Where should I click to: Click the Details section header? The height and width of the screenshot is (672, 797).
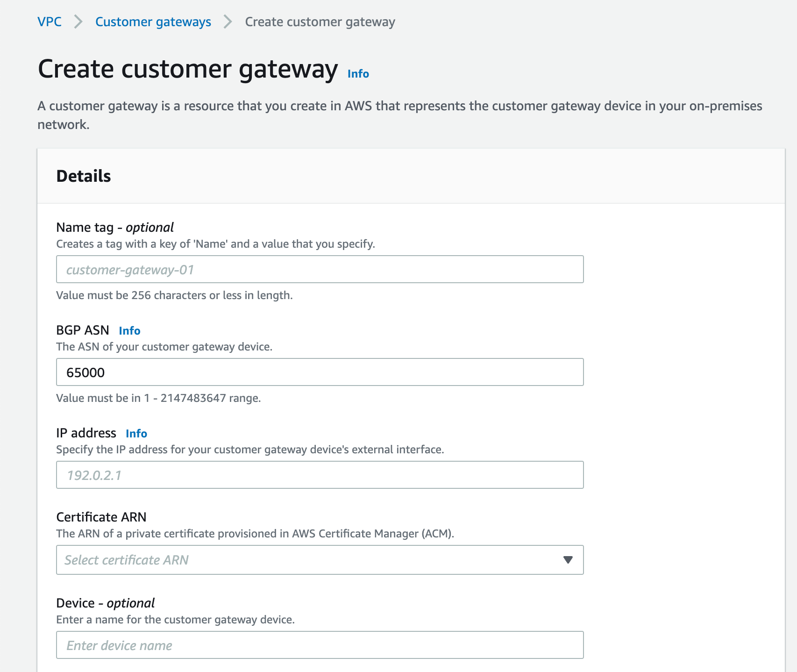point(84,176)
